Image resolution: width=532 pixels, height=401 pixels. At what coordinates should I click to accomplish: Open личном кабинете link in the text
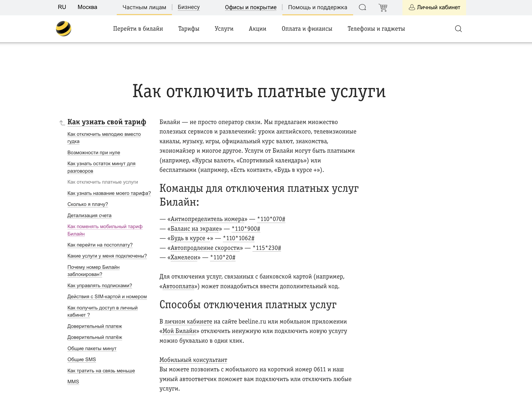[188, 321]
